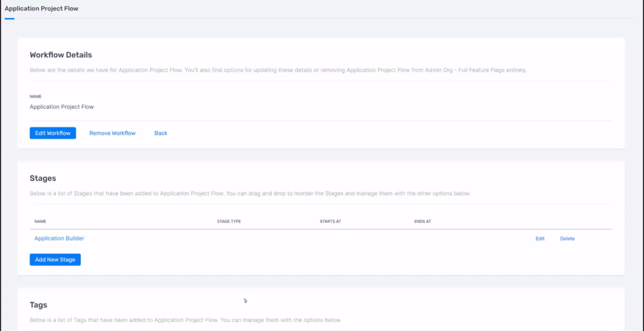Click the STAGE TYPE column header
The height and width of the screenshot is (331, 644).
tap(229, 222)
